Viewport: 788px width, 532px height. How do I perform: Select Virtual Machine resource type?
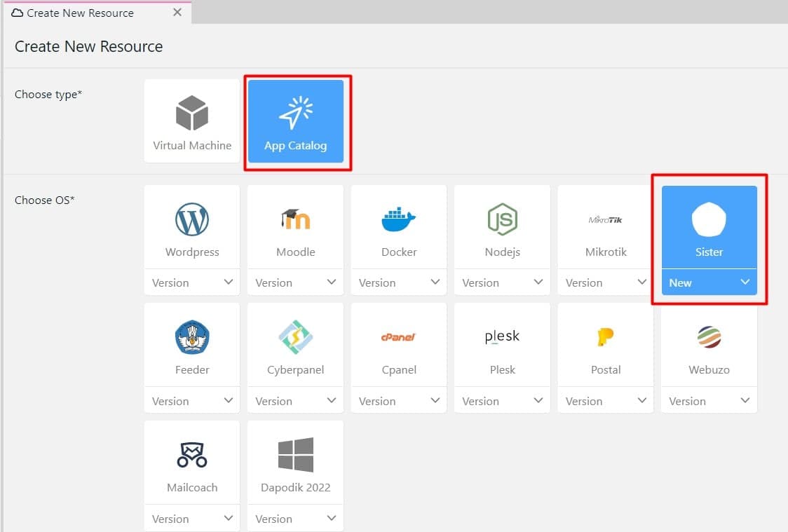(192, 121)
